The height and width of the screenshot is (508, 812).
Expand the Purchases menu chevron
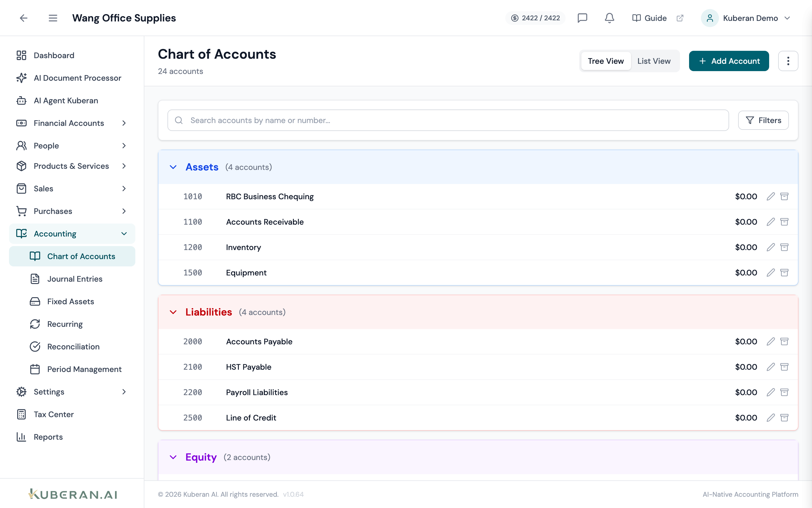[x=124, y=211]
